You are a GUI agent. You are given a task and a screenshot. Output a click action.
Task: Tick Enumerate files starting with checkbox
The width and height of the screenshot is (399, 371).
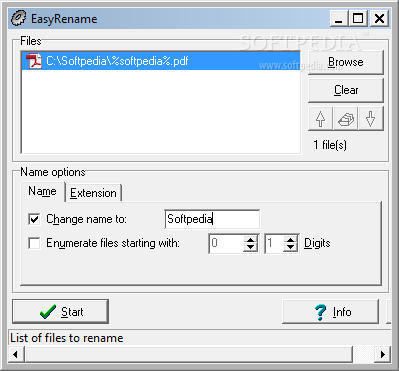click(34, 243)
